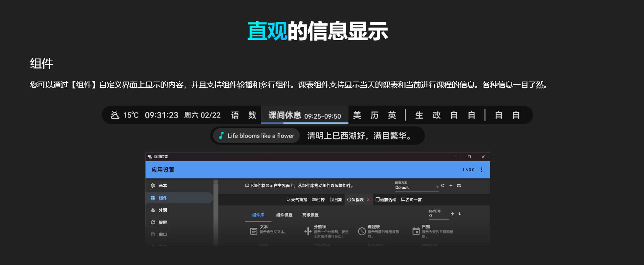Click the 组件 section heading
644x265 pixels.
42,63
